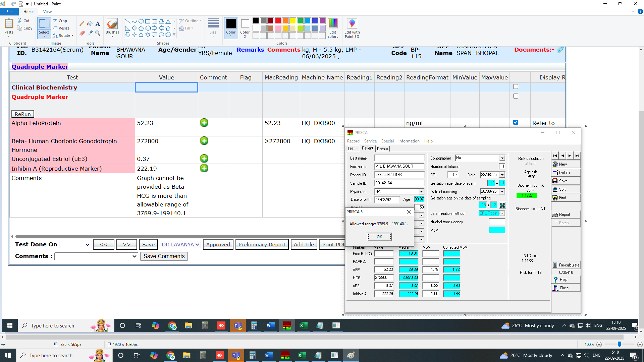This screenshot has height=362, width=644.
Task: Expand the Size line-width dropdown
Action: pyautogui.click(x=213, y=36)
